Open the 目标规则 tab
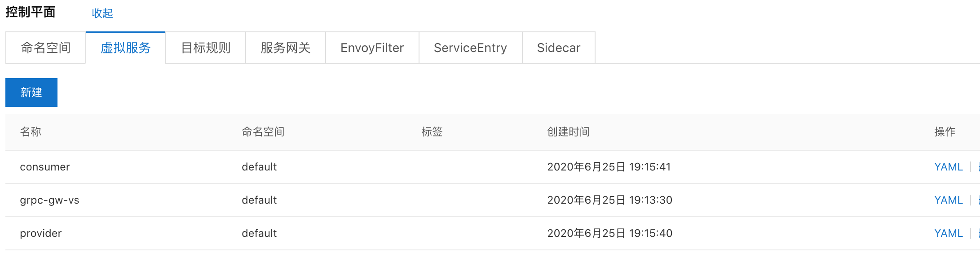 coord(206,48)
